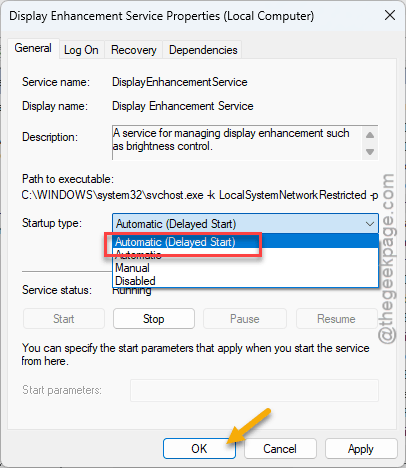Close the properties dialog with X
Viewport: 406px width, 468px height.
point(390,15)
